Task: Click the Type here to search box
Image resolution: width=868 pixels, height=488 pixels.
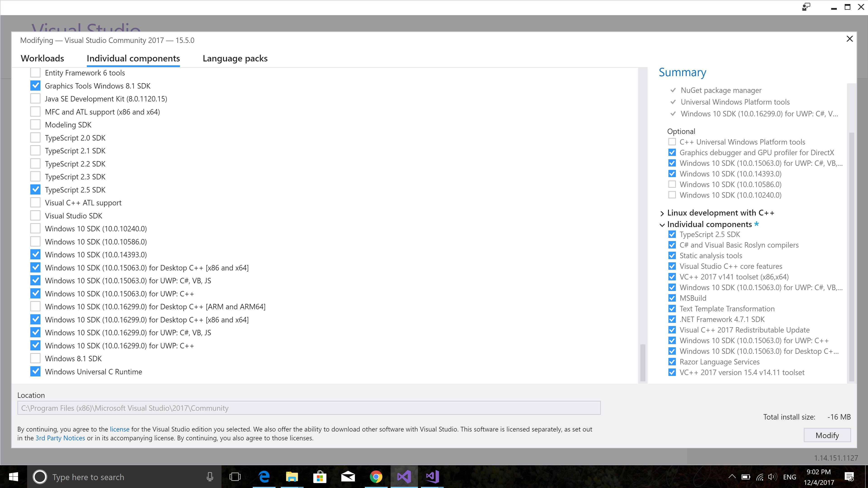Action: coord(124,477)
